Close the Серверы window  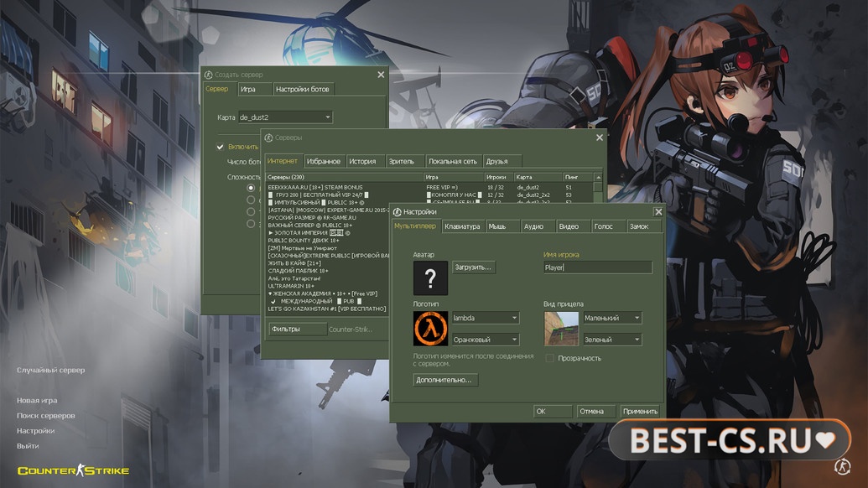[599, 138]
